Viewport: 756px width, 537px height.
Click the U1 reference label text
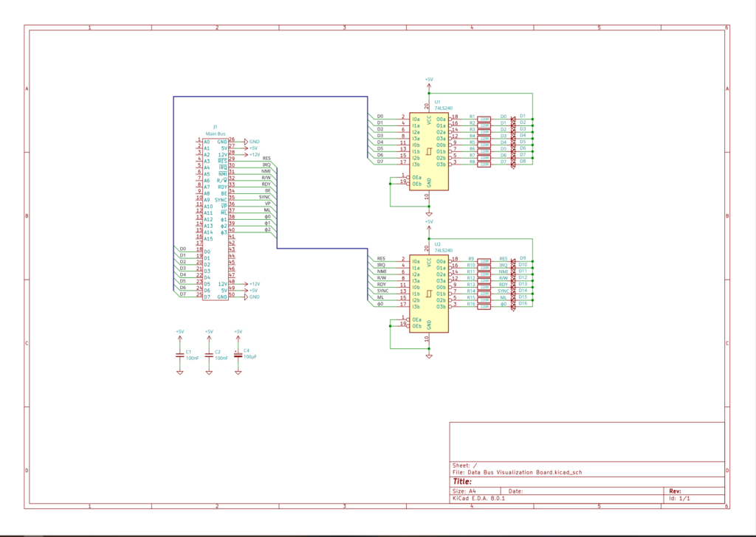tap(437, 102)
